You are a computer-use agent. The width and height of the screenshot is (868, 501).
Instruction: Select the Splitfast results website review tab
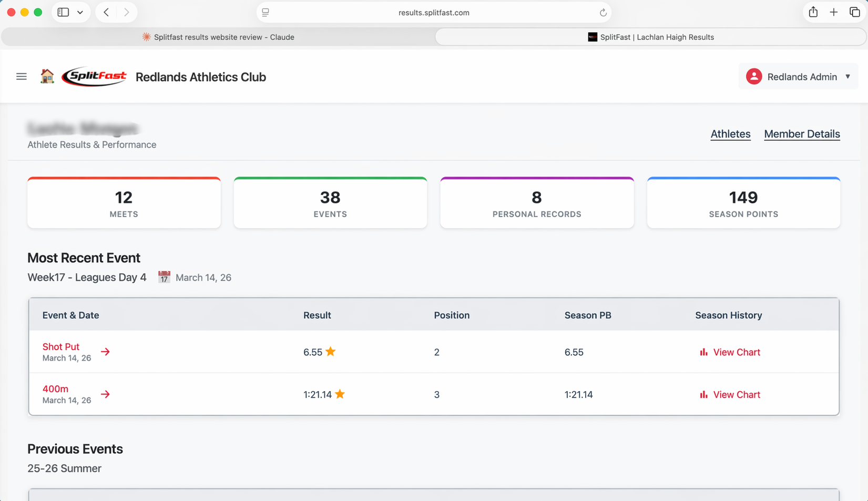pyautogui.click(x=218, y=37)
